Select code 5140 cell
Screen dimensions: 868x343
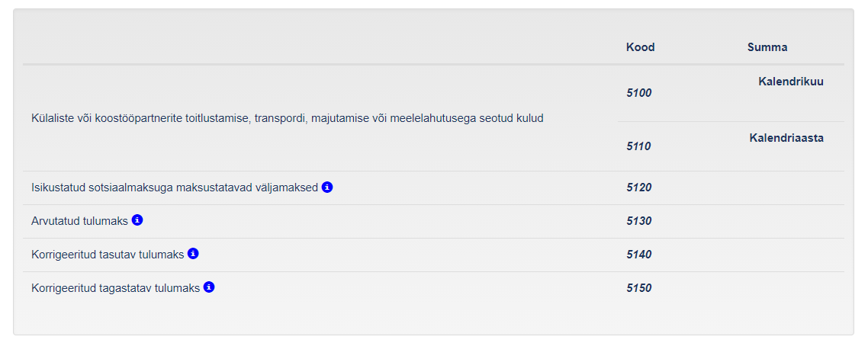click(x=638, y=255)
